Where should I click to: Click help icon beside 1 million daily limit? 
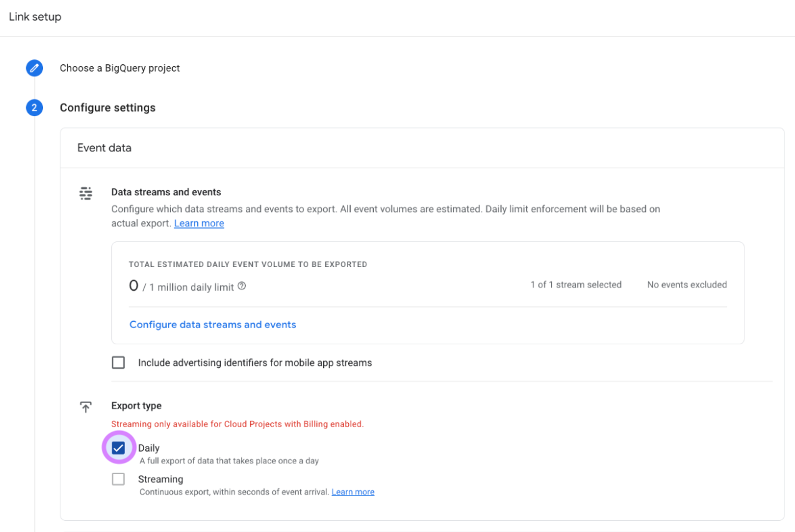tap(242, 286)
